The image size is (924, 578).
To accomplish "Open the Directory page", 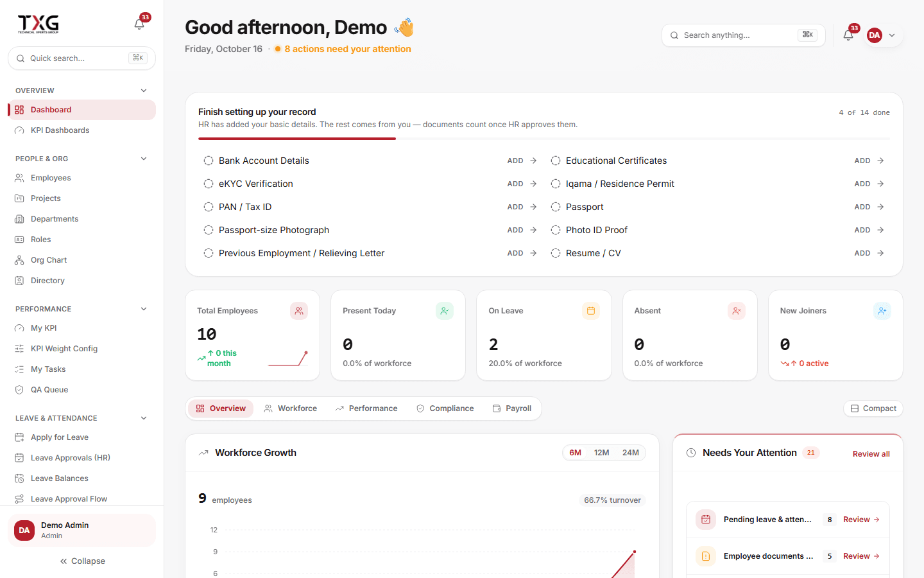I will coord(81,281).
